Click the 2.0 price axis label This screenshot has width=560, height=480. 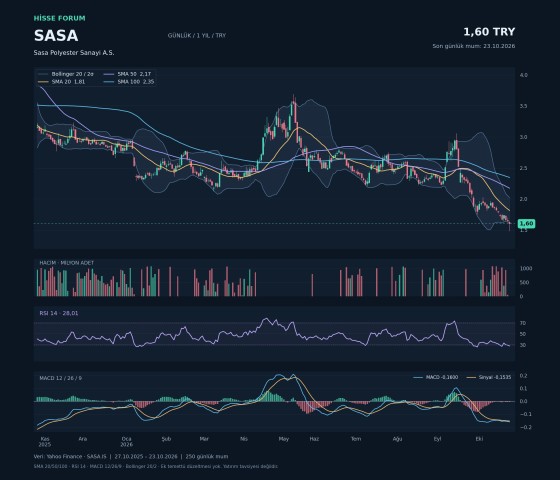point(524,199)
